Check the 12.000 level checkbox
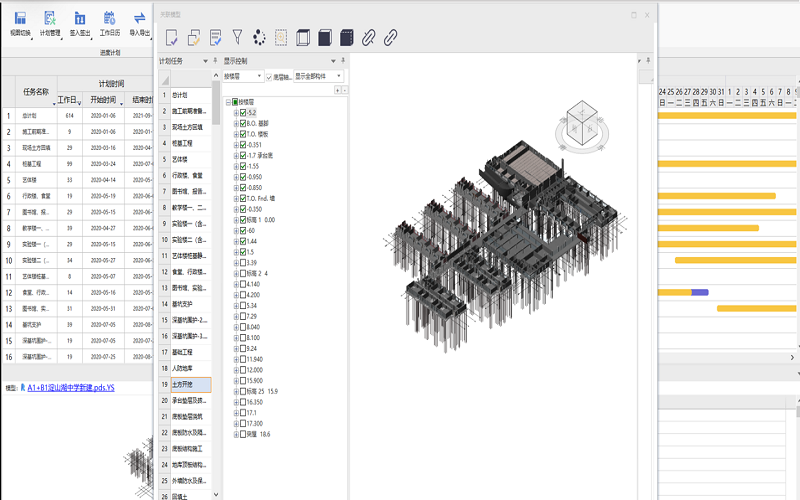This screenshot has height=500, width=800. (x=243, y=370)
